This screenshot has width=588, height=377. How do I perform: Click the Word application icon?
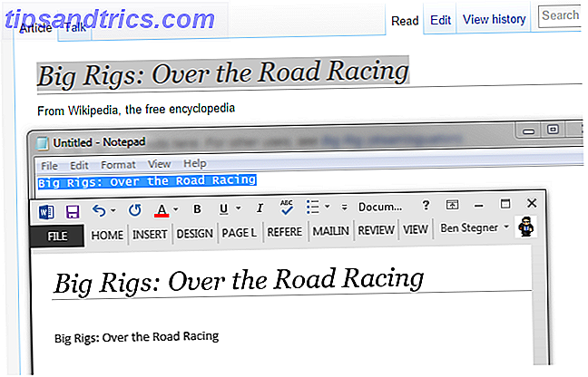(x=46, y=212)
